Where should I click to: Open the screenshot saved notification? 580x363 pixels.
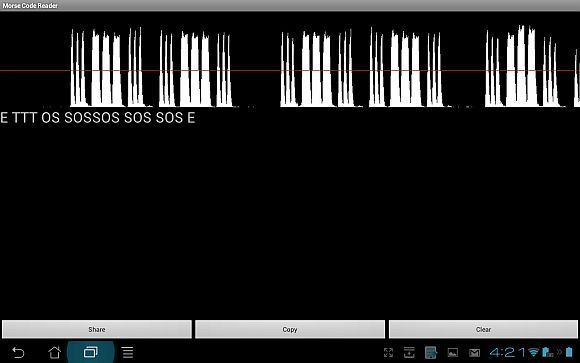tap(431, 352)
